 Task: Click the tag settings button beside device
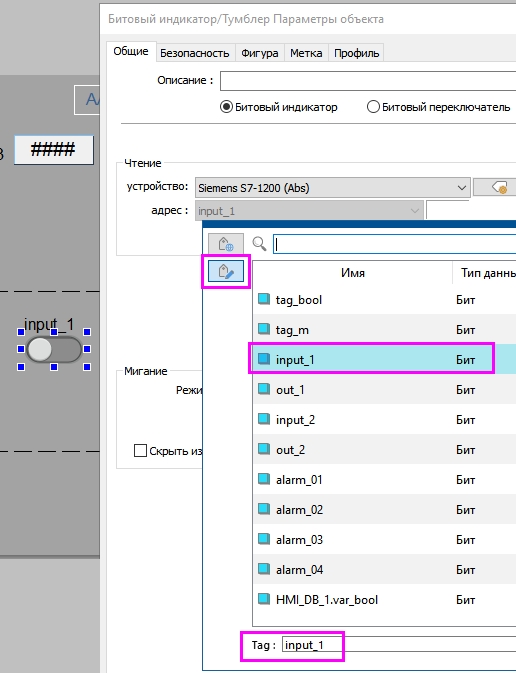coord(495,188)
